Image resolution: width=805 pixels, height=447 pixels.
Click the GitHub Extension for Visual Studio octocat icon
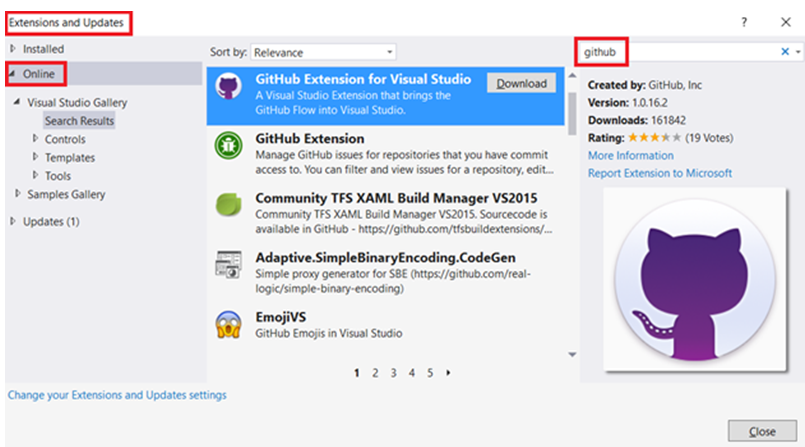(228, 86)
